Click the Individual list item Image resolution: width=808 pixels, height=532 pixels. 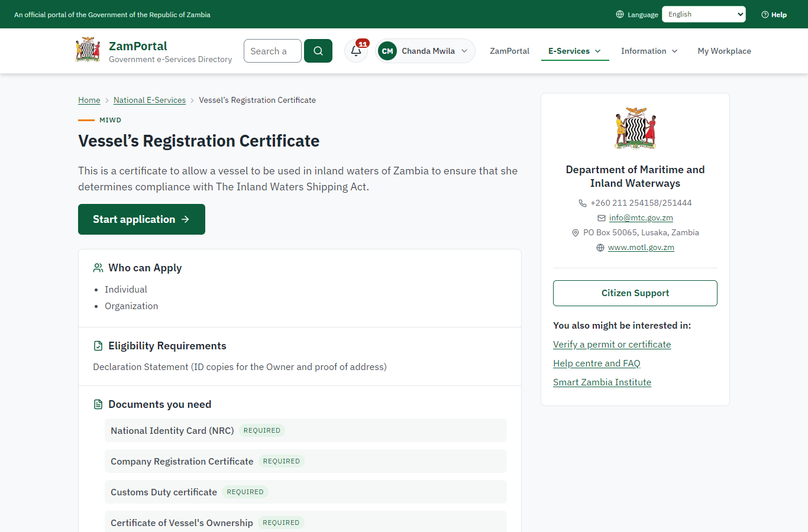click(x=126, y=289)
